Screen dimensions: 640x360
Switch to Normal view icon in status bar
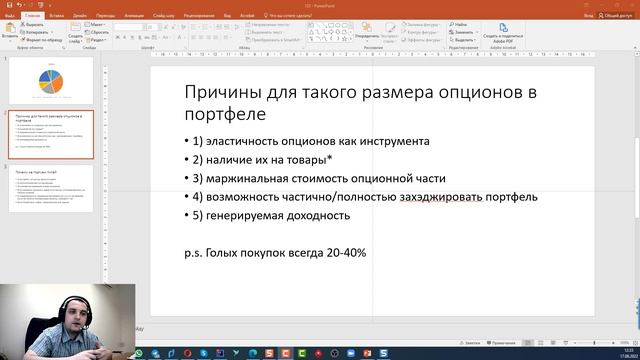click(528, 343)
